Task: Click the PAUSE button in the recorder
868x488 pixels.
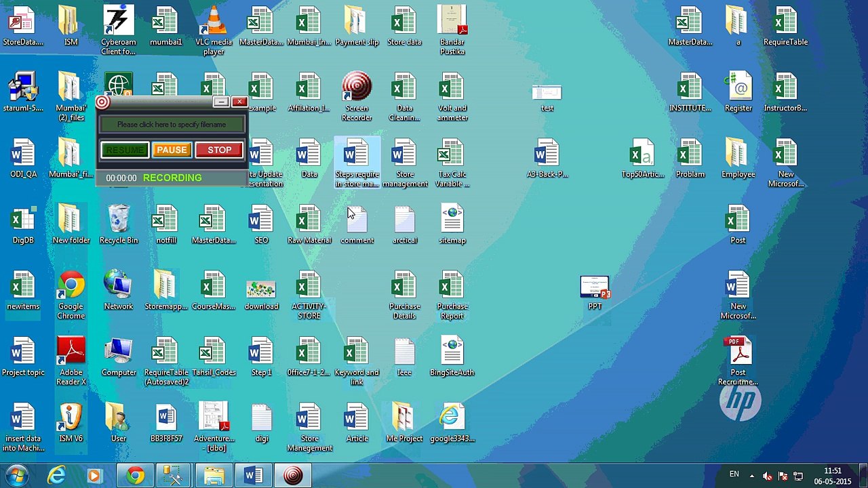Action: click(x=171, y=150)
